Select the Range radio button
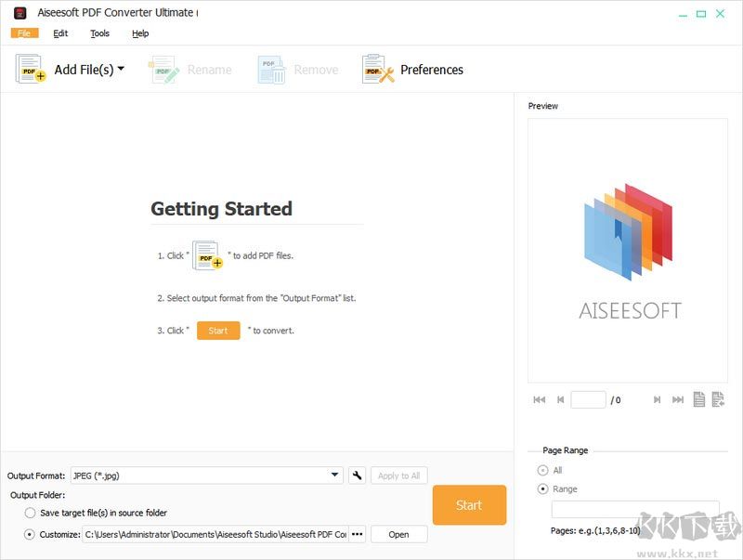This screenshot has width=743, height=560. click(x=543, y=489)
